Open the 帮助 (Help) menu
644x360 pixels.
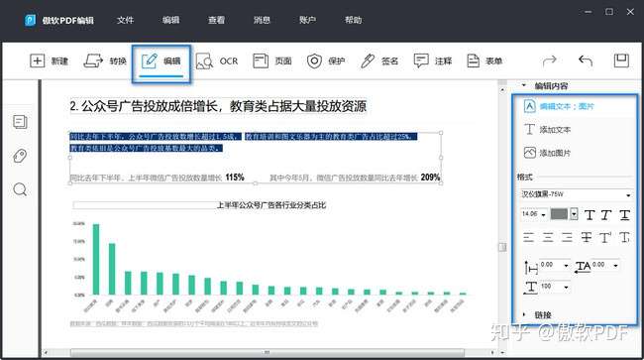pos(353,20)
